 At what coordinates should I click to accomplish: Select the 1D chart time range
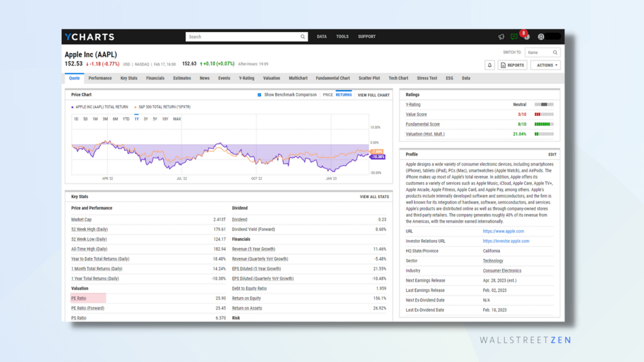click(76, 119)
